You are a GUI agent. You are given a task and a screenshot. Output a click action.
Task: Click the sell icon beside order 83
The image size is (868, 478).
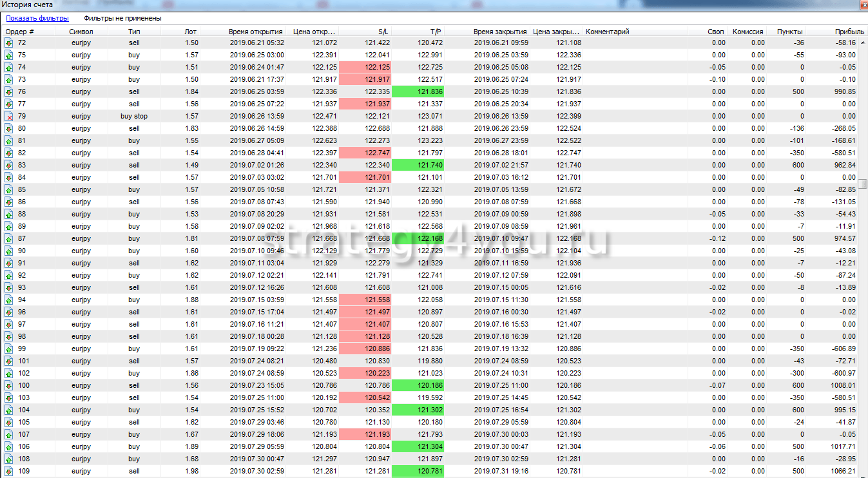pyautogui.click(x=9, y=166)
